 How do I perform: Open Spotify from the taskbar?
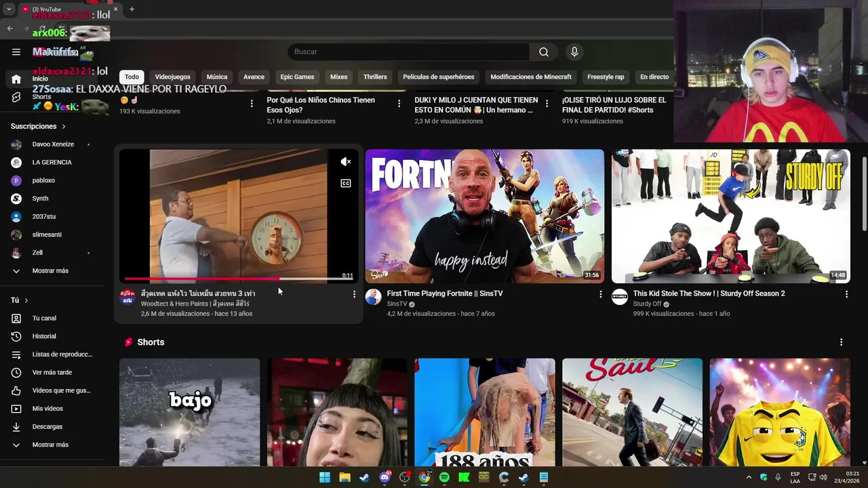click(444, 477)
